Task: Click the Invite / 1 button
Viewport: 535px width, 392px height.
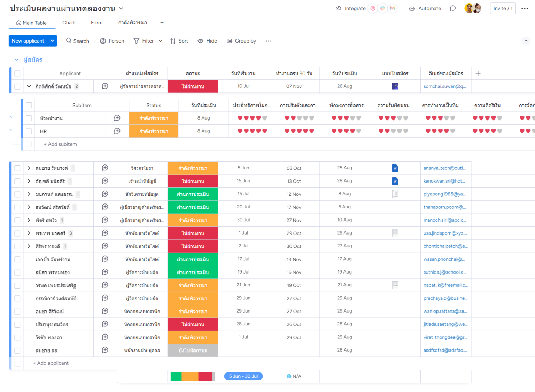Action: point(503,8)
